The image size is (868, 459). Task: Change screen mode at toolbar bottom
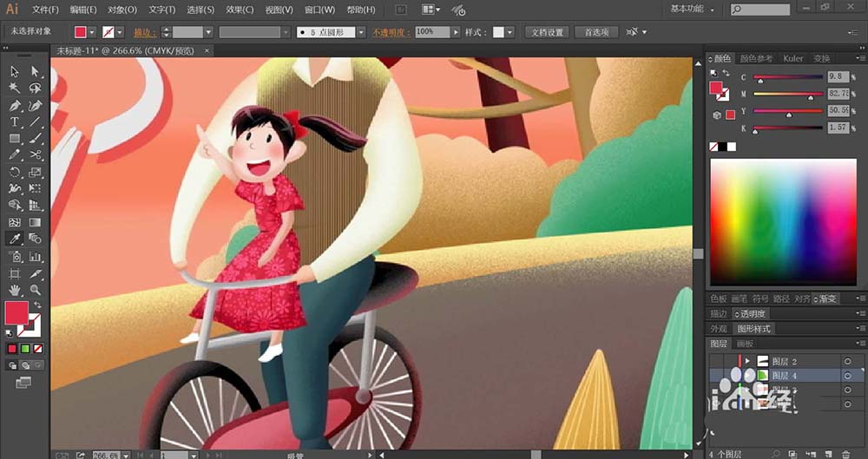pos(23,383)
